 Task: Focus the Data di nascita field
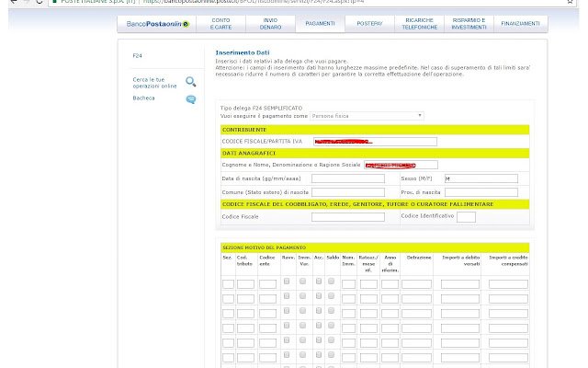coord(348,178)
